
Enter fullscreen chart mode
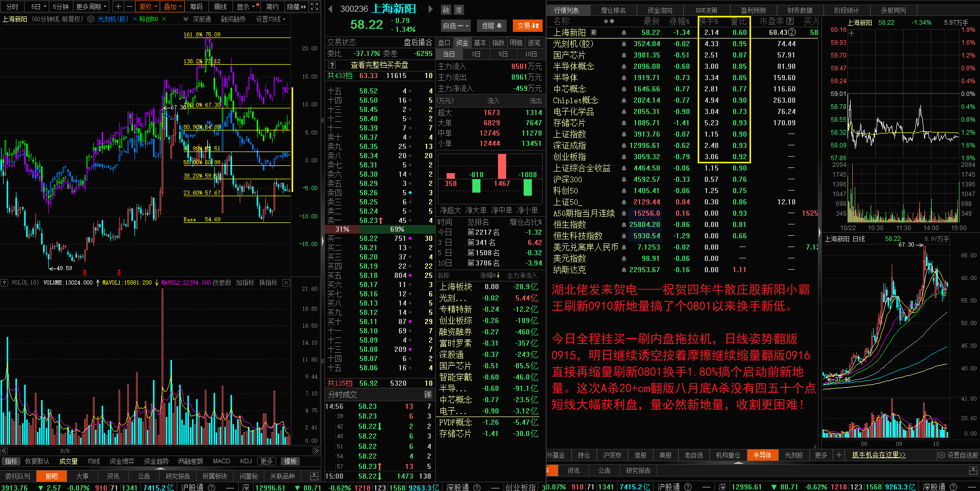315,7
